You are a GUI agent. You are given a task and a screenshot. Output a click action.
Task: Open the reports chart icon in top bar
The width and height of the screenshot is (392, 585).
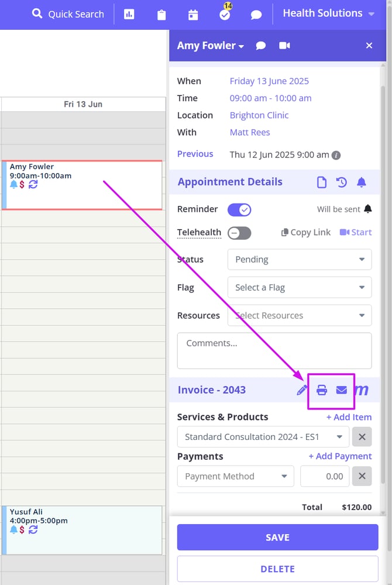[x=129, y=14]
